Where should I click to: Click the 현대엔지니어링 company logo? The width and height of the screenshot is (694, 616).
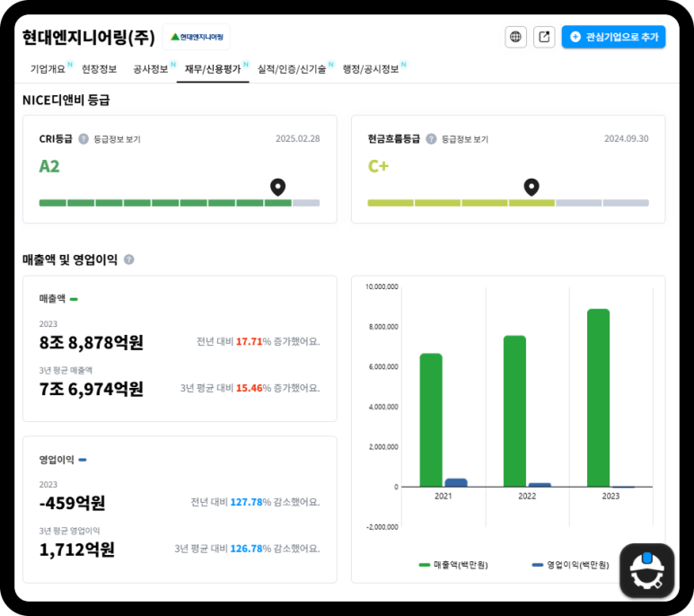197,37
